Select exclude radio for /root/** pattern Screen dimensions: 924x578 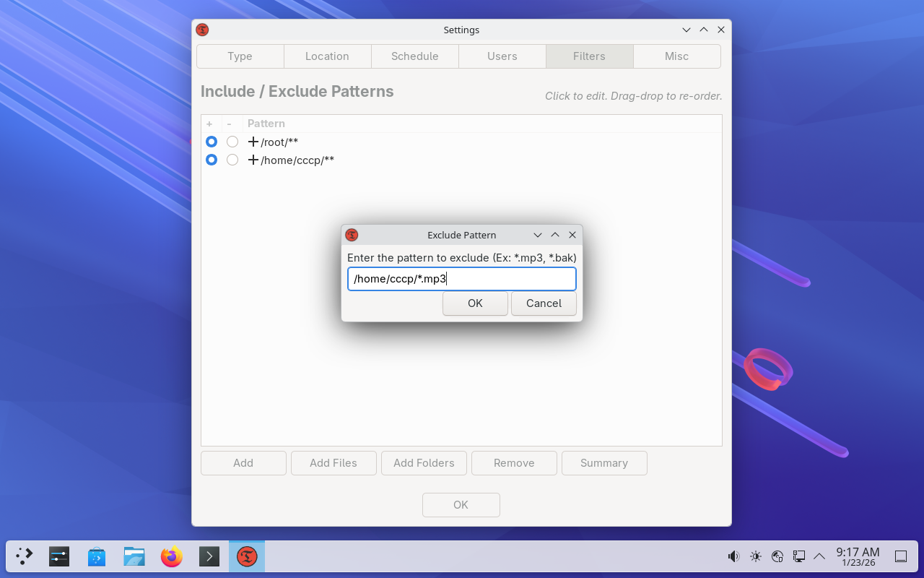pos(232,142)
